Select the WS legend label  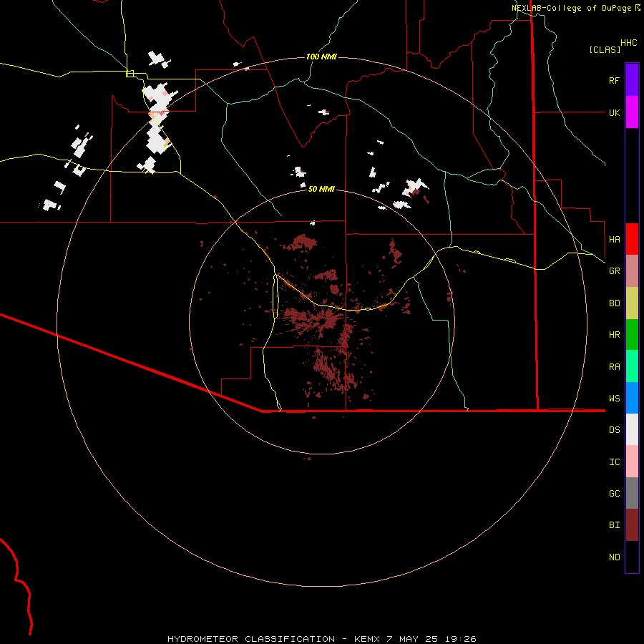tap(614, 399)
